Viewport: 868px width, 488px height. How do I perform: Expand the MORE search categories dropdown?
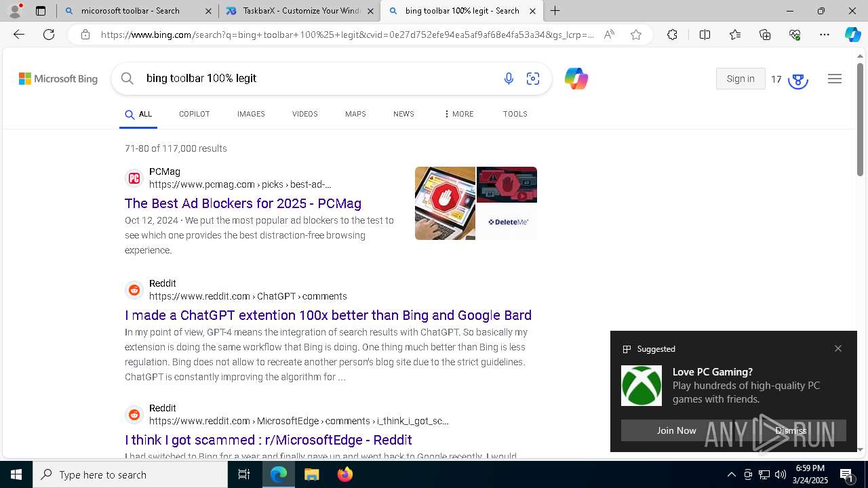pyautogui.click(x=458, y=114)
